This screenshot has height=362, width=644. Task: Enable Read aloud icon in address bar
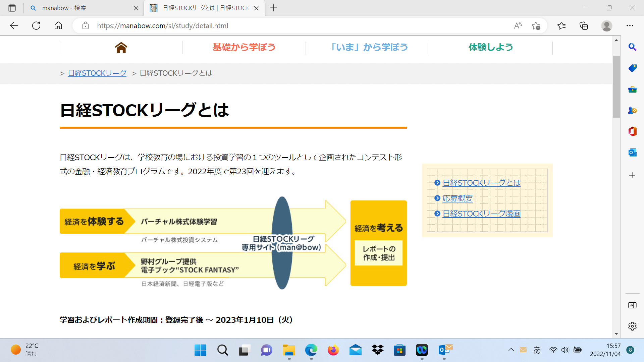(518, 26)
